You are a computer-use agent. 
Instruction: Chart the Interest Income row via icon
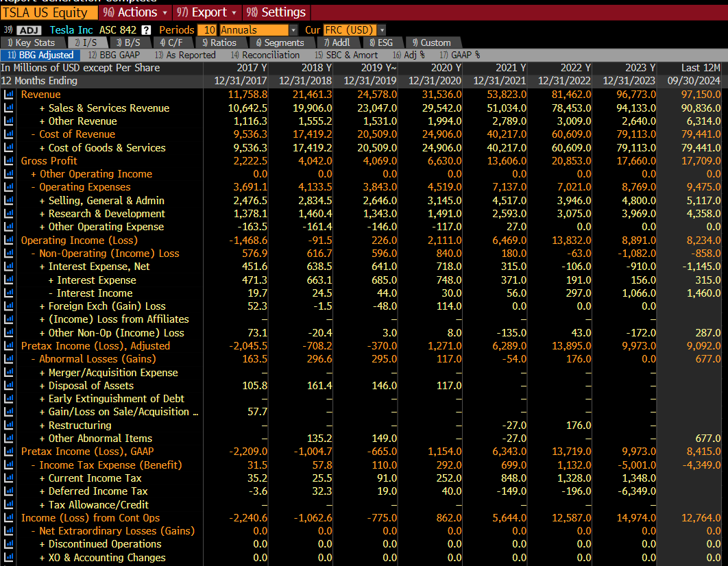tap(8, 293)
